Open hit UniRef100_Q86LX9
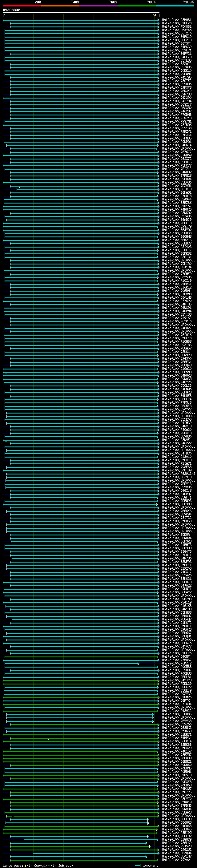This screenshot has width=197, height=868. coord(176,843)
